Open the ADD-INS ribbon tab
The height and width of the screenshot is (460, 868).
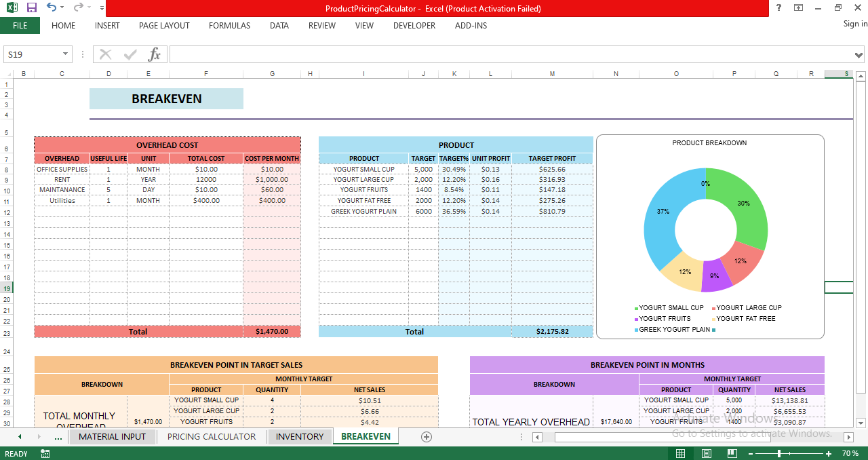tap(471, 25)
